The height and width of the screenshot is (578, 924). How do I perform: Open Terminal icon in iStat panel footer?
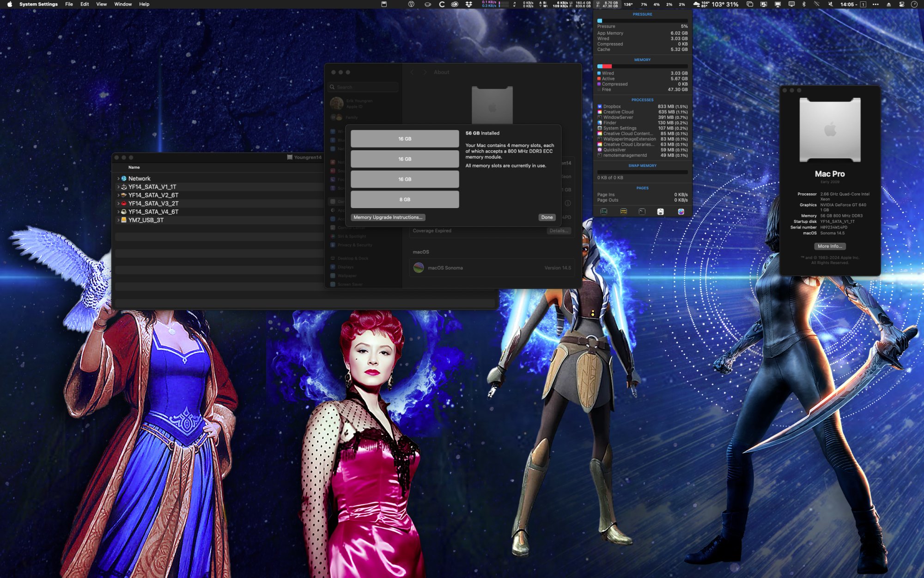pyautogui.click(x=642, y=211)
